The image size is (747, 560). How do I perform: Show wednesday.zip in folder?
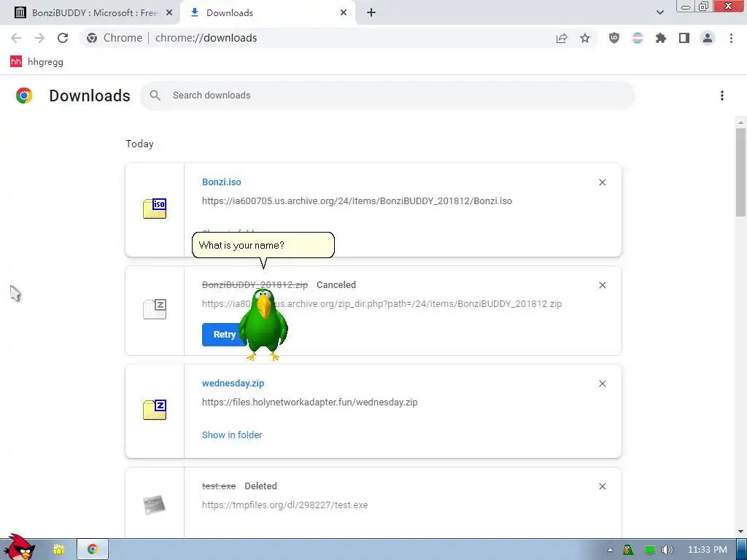(x=232, y=435)
